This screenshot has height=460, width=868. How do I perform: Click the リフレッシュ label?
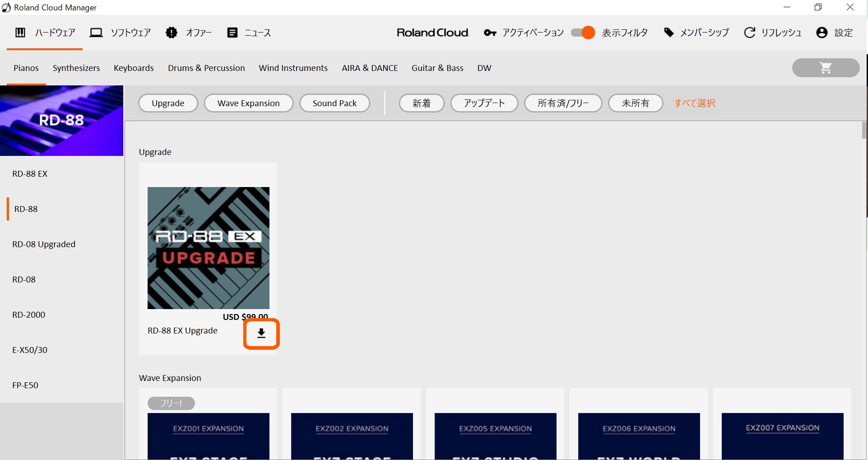(x=781, y=33)
